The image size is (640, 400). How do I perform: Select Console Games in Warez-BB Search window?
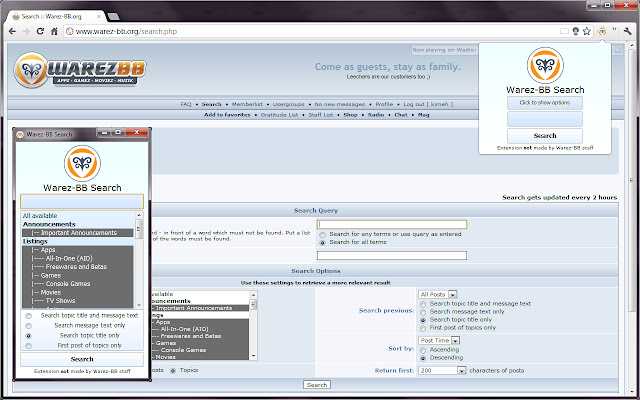(78, 284)
